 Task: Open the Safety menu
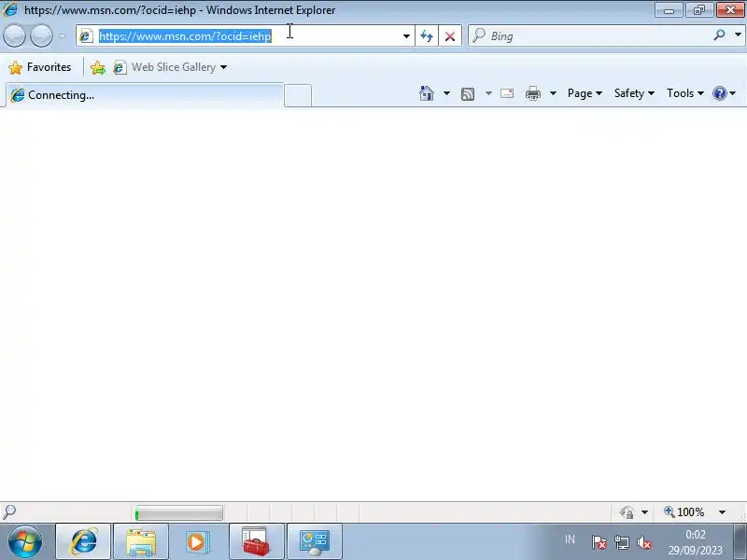634,93
